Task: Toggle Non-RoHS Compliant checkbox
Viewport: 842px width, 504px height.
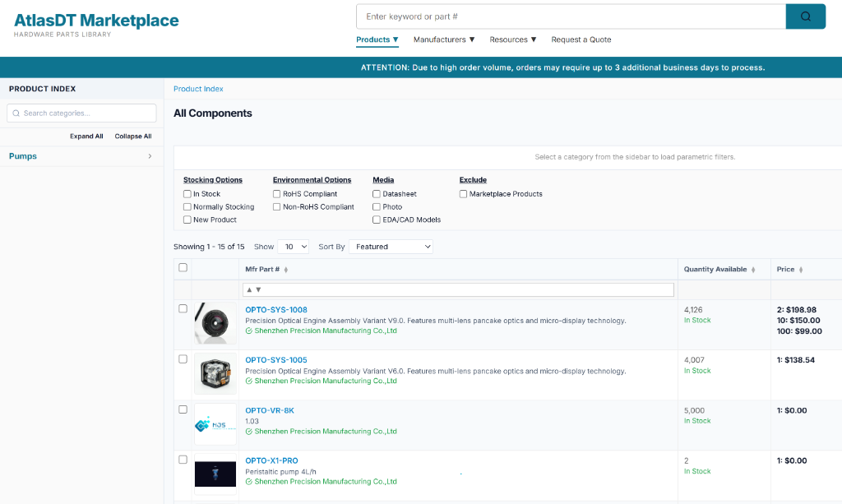Action: coord(276,206)
